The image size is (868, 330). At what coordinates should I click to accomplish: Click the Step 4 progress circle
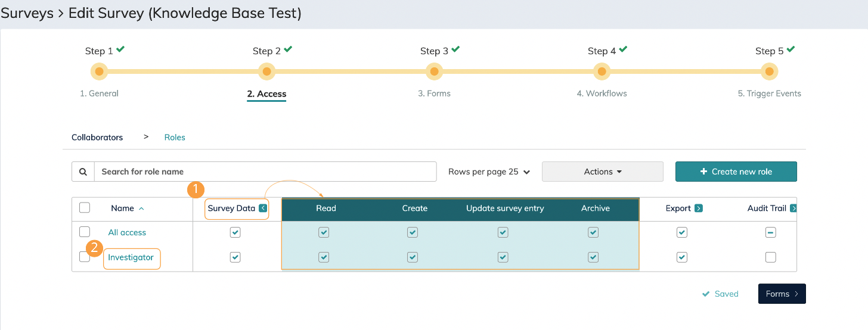[602, 72]
